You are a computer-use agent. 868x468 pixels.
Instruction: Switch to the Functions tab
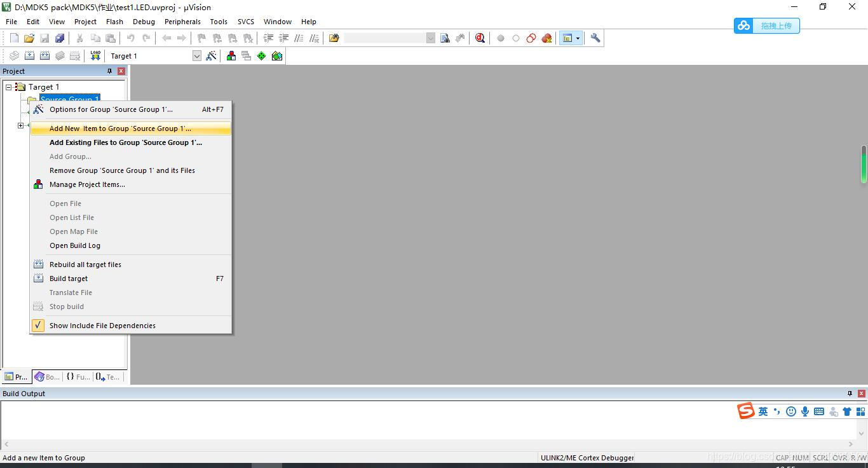pos(78,377)
